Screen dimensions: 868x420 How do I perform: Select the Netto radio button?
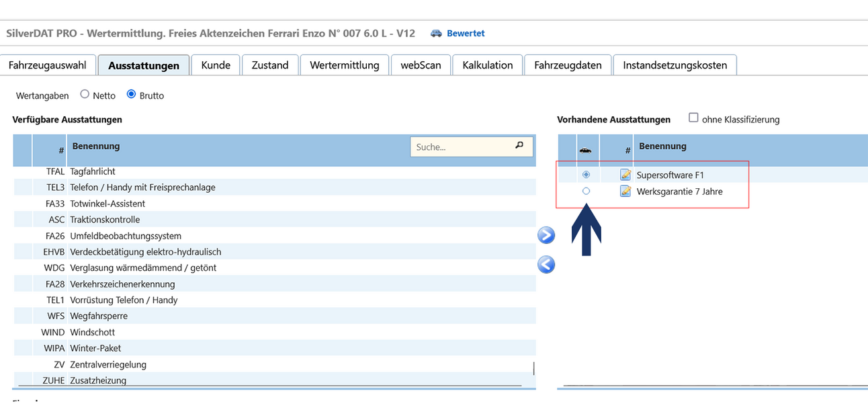coord(85,95)
